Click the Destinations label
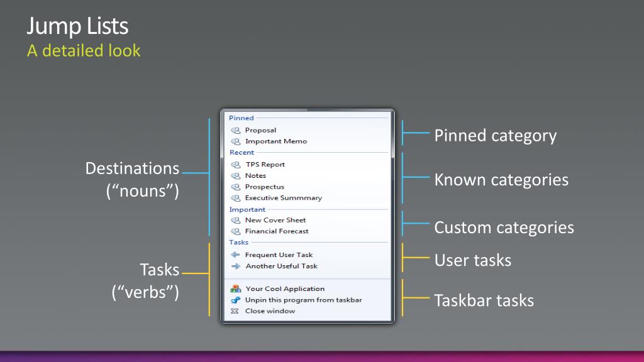 click(x=132, y=168)
